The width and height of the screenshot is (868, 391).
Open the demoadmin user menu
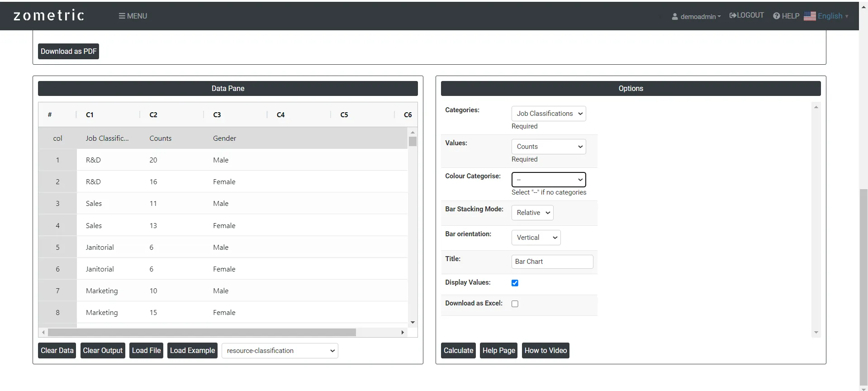696,16
